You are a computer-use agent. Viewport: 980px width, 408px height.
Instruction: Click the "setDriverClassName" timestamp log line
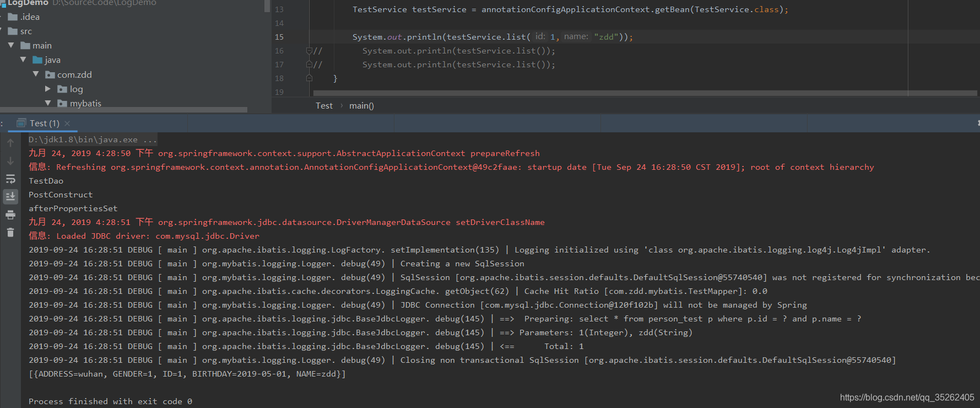tap(286, 222)
